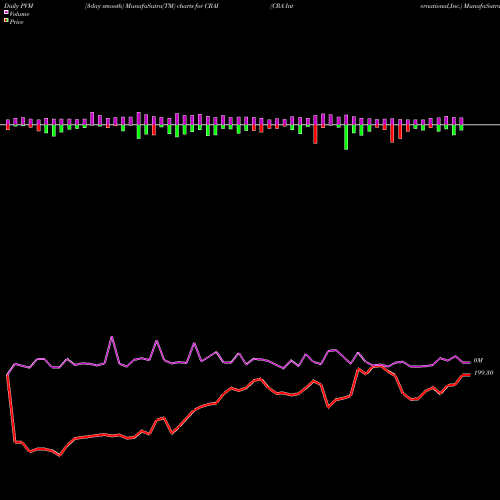The image size is (500, 500).
Task: Click the magenta Volume legend swatch
Action: coord(6,12)
